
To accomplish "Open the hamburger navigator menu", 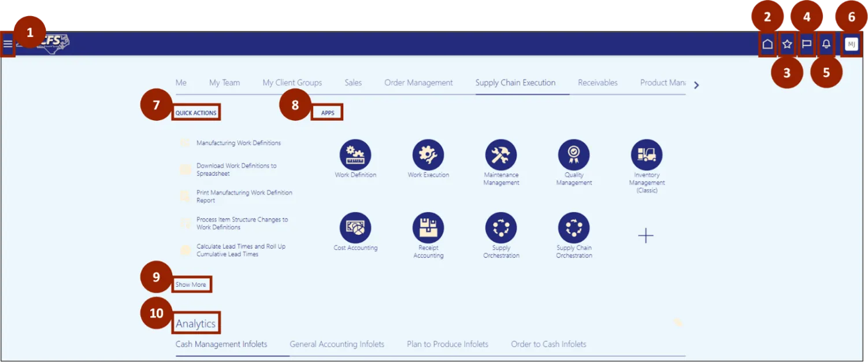I will coord(8,44).
